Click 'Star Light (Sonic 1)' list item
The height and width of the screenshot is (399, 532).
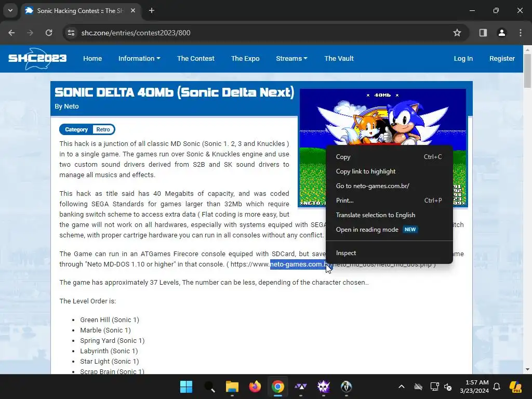pos(109,362)
